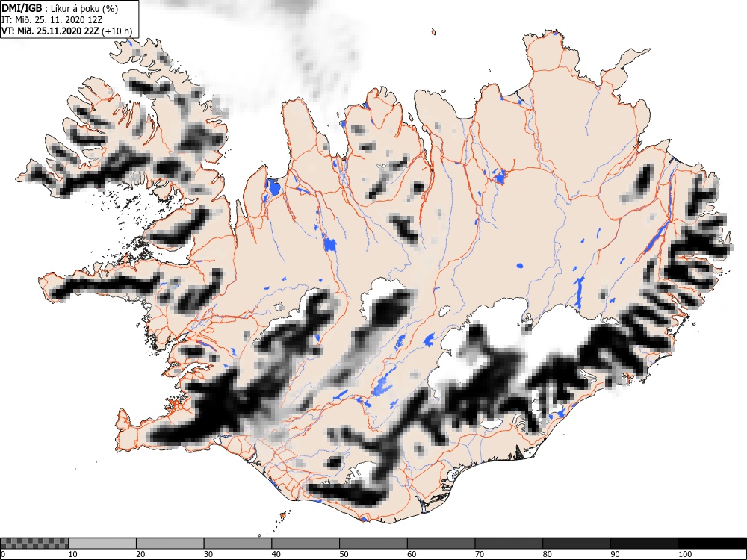Select the 20–30 gray legend swatch
Viewport: 747px width, 560px height.
click(x=170, y=544)
